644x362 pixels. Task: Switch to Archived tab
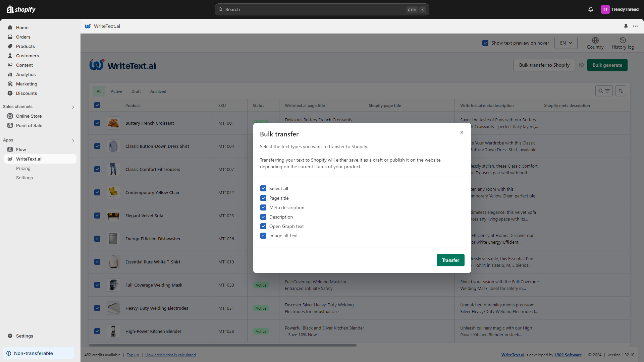(x=158, y=91)
